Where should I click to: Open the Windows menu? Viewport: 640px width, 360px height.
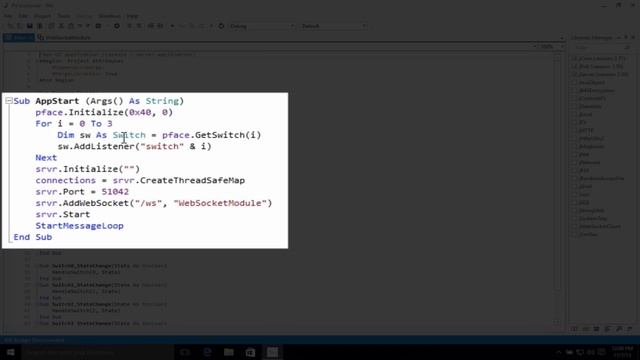pyautogui.click(x=109, y=16)
